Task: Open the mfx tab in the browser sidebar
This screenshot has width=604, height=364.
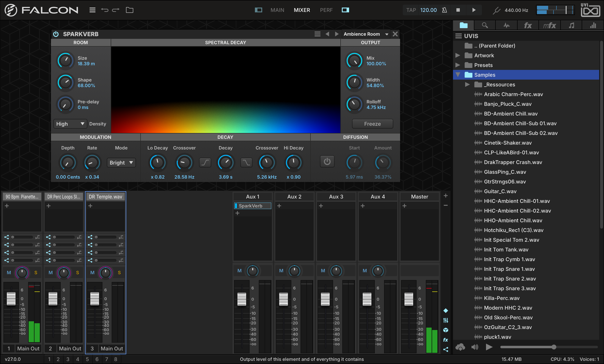Action: click(549, 25)
